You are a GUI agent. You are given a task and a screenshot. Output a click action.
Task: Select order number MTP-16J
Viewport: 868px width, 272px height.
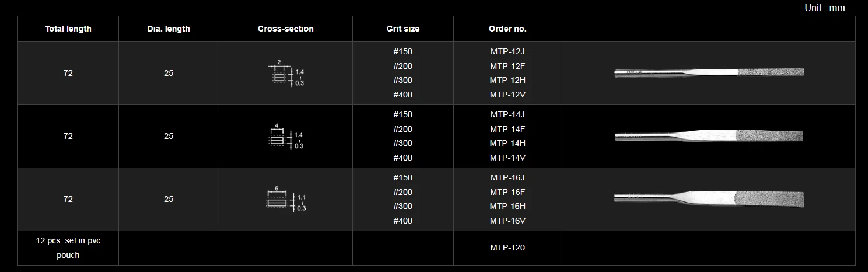tap(508, 177)
